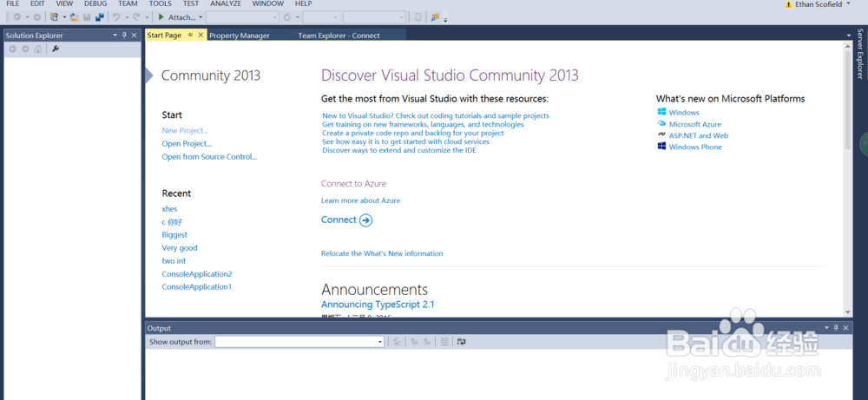This screenshot has width=868, height=400.
Task: Pin the Solution Explorer panel
Action: 124,35
